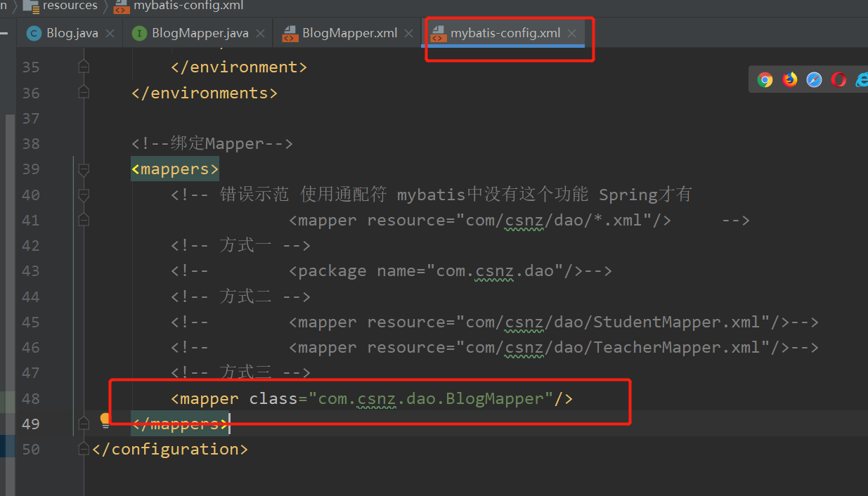This screenshot has width=868, height=496.
Task: Click the </environment> closing tag
Action: 239,67
